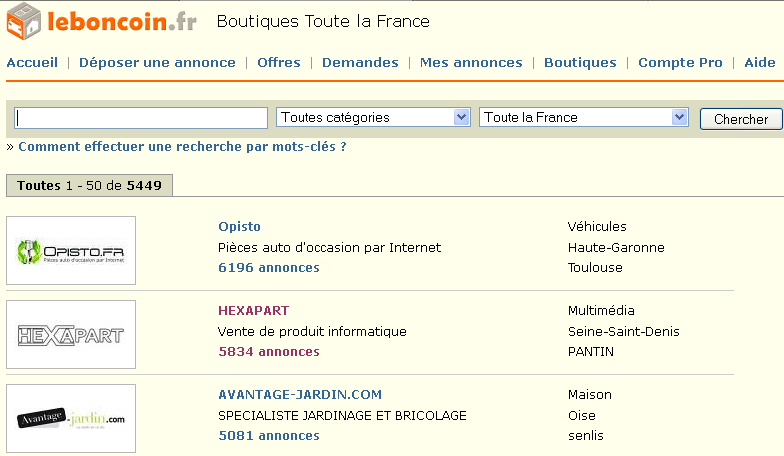Open the Opisto shop logo thumbnail

pos(71,251)
